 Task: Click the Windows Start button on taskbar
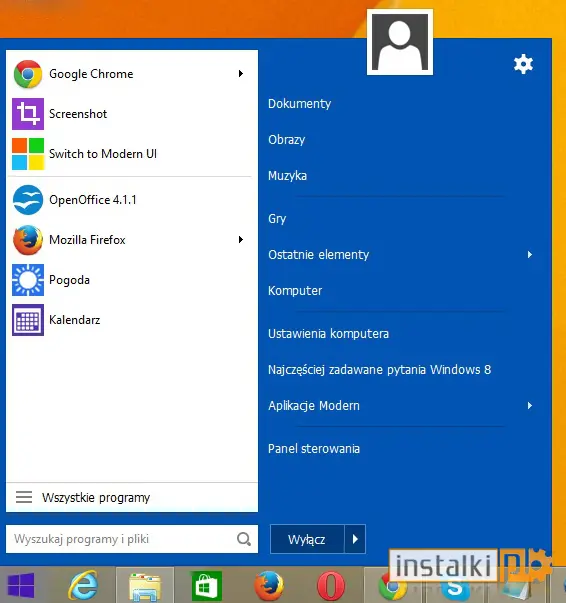tap(21, 585)
